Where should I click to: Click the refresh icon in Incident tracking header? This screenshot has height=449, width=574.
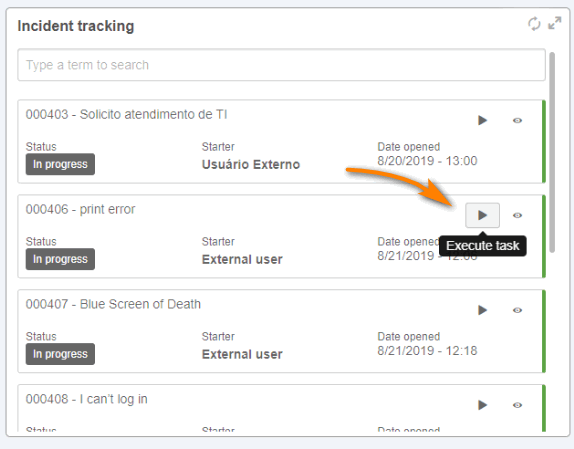pyautogui.click(x=534, y=24)
